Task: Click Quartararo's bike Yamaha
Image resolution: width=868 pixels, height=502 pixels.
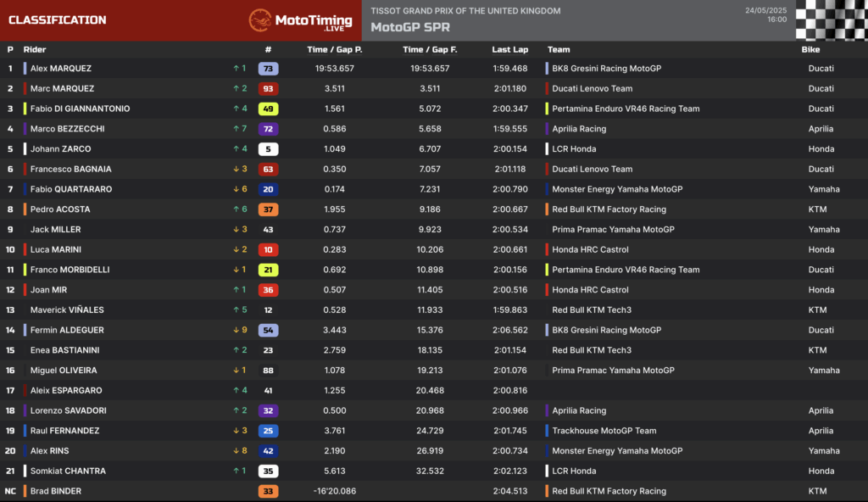Action: click(824, 189)
